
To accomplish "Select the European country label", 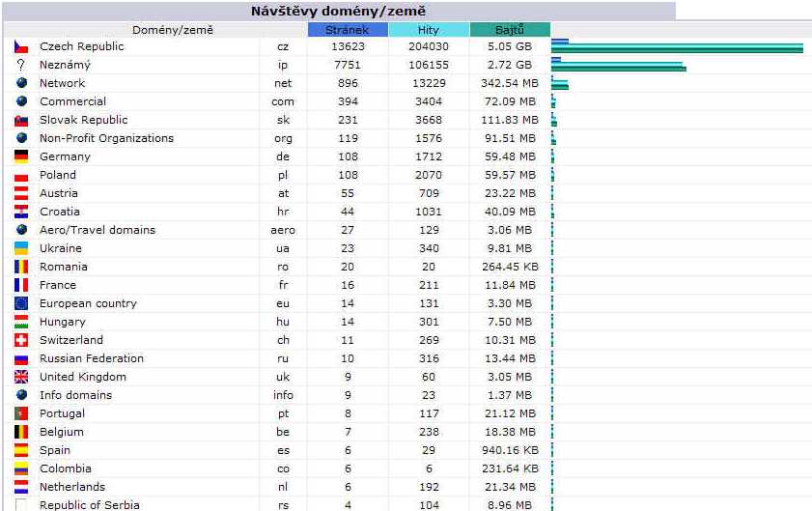I will pos(88,303).
